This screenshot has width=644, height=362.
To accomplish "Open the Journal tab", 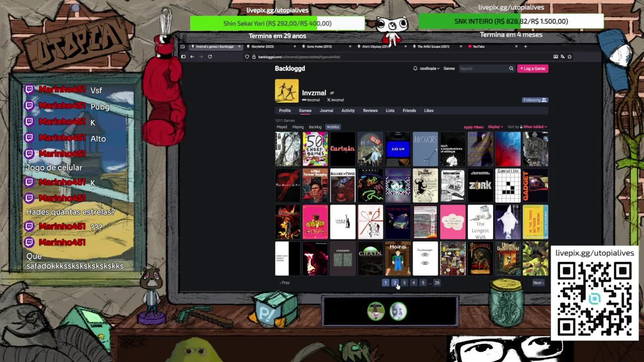I will coord(327,111).
